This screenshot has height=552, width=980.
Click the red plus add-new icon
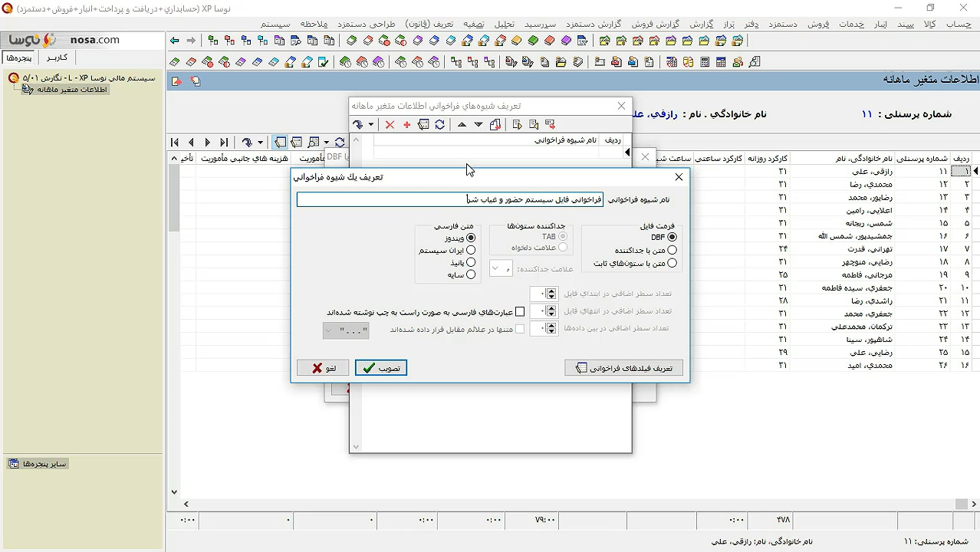(406, 125)
